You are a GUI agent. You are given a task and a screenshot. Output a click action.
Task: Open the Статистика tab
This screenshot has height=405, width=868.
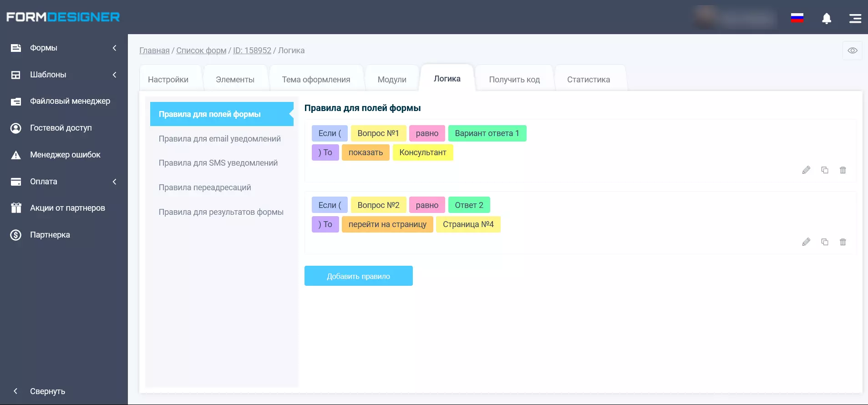589,80
